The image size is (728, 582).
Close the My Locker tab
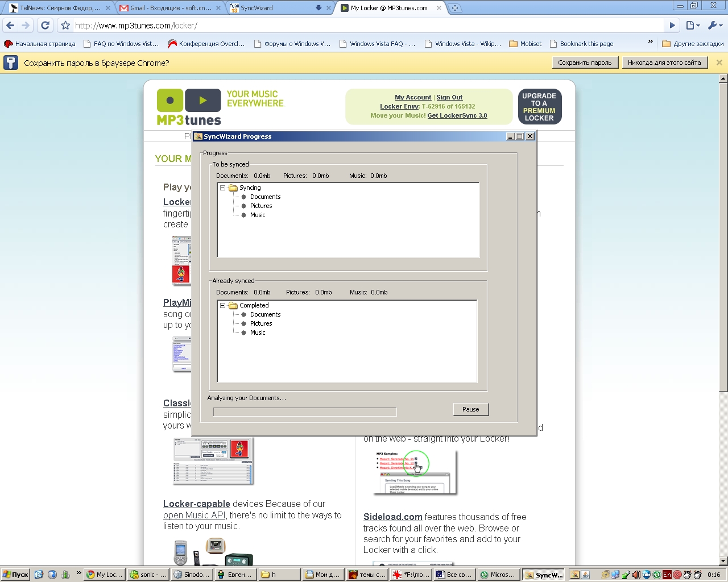pyautogui.click(x=439, y=8)
